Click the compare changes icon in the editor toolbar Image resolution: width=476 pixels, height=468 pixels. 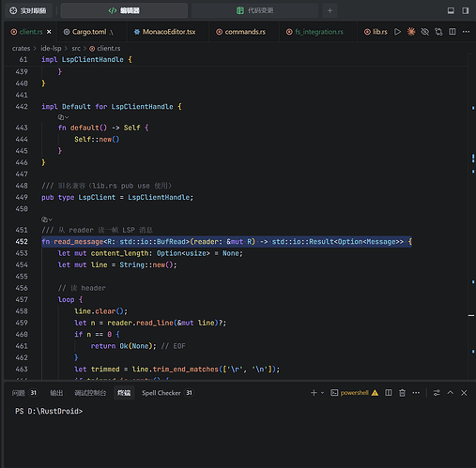(x=438, y=32)
